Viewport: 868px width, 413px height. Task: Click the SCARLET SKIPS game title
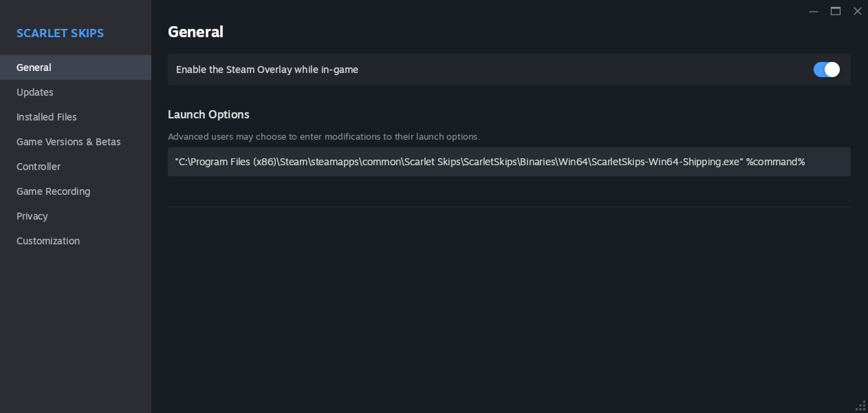60,33
